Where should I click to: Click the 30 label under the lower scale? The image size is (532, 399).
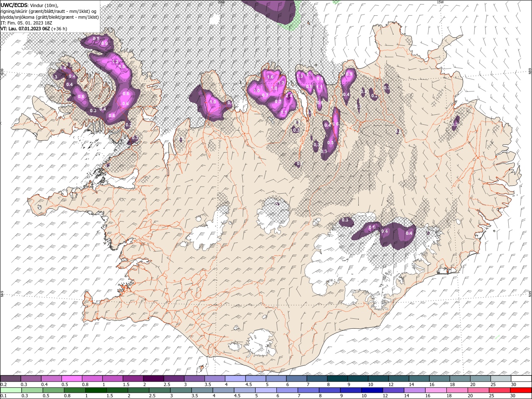[513, 396]
